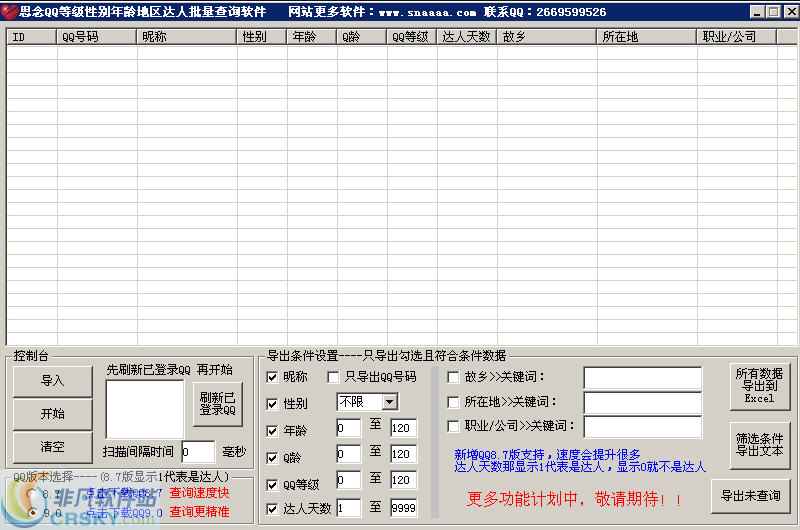
Task: Click the 职业/公司 keyword text field
Action: click(642, 427)
